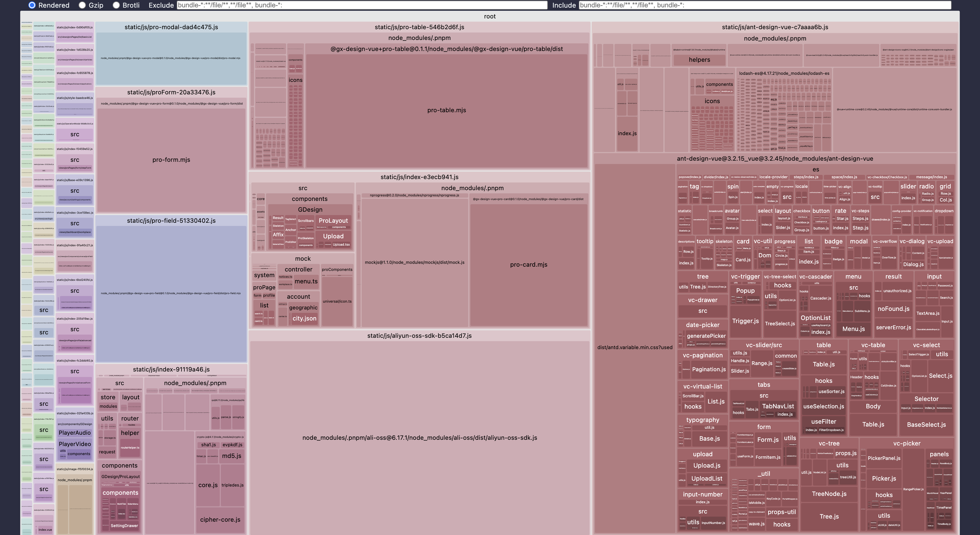Select the Dialog.js block in vc-dialog
The height and width of the screenshot is (535, 980).
(913, 264)
